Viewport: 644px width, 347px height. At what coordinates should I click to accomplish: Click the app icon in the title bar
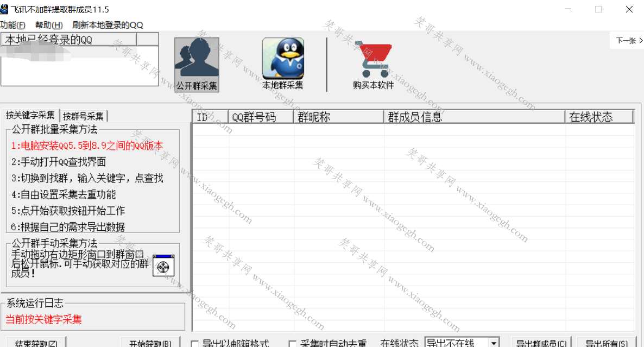[4, 9]
